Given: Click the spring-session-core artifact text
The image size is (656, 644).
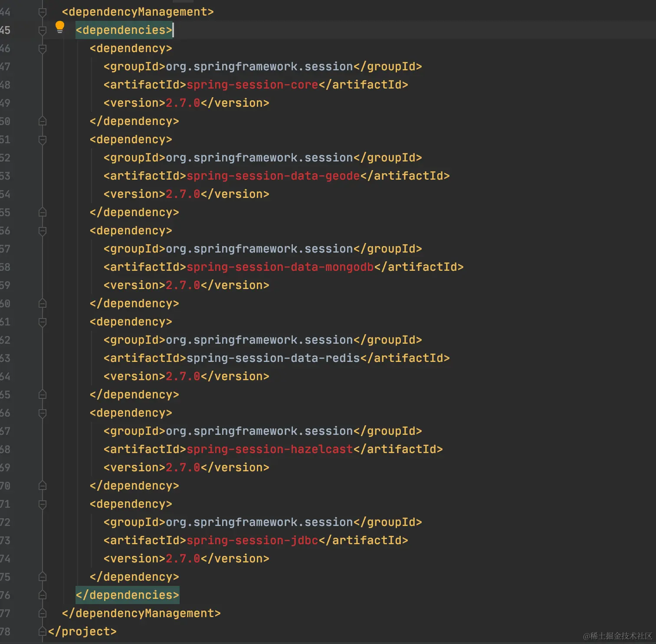Looking at the screenshot, I should tap(253, 85).
